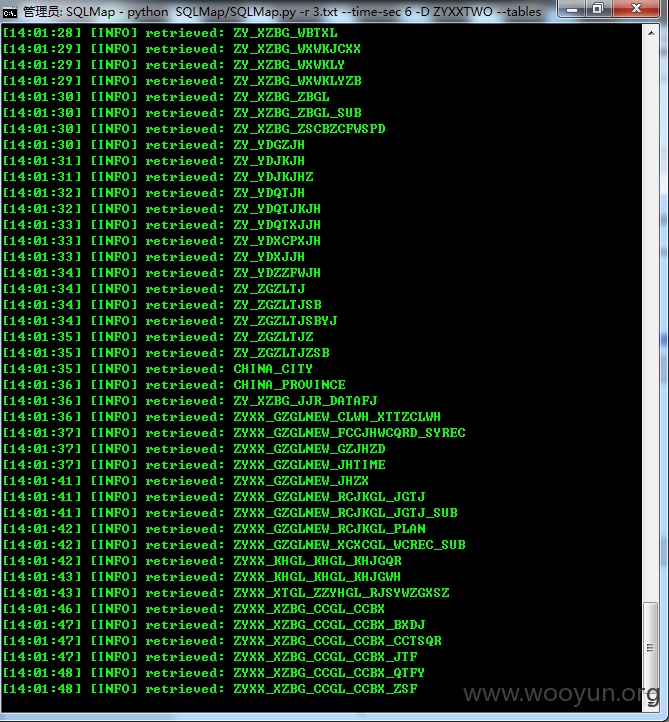Click the cmd console icon in title bar

(x=10, y=12)
